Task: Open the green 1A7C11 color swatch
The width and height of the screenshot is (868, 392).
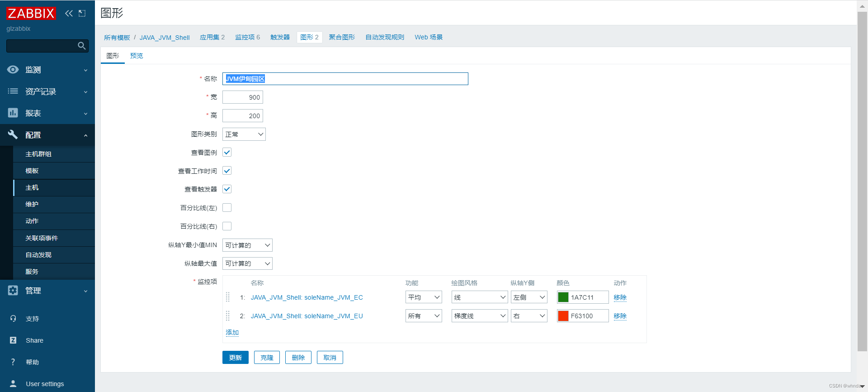Action: pos(563,297)
